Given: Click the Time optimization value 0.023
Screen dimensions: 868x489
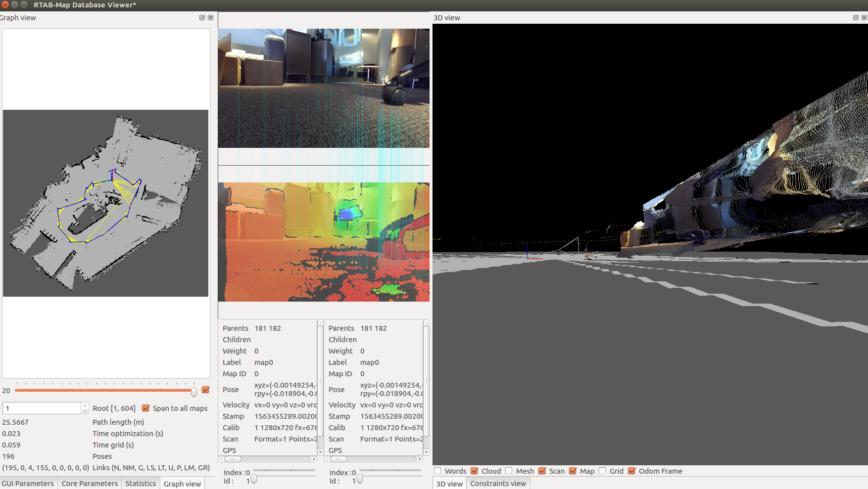Looking at the screenshot, I should pyautogui.click(x=11, y=434).
